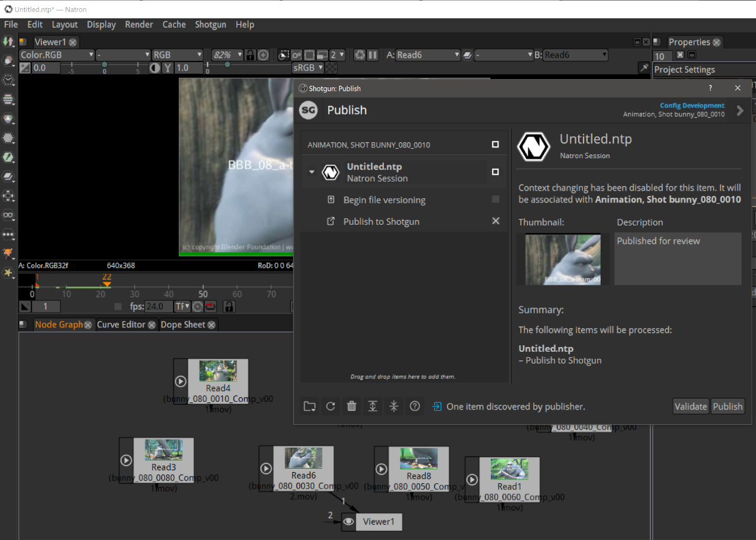Toggle pause updates button in viewer toolbar

tap(373, 55)
